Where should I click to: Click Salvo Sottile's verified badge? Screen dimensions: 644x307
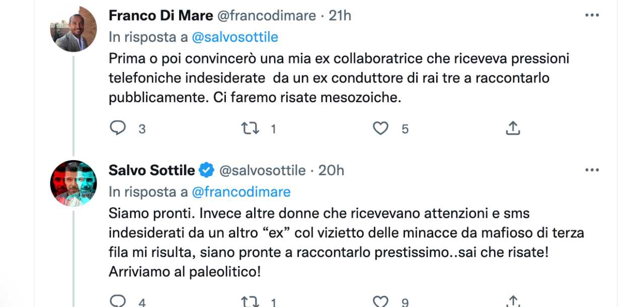tap(206, 171)
